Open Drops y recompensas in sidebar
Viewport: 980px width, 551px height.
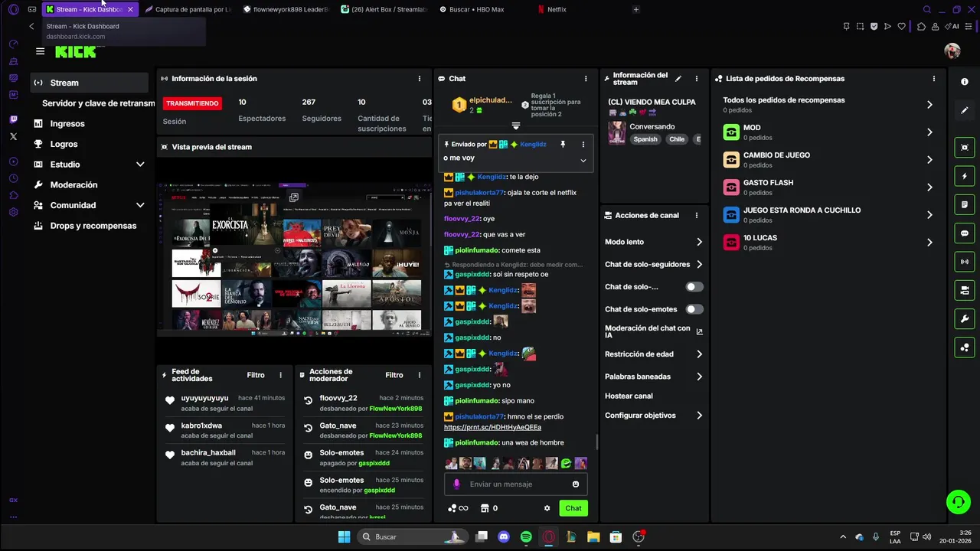tap(90, 226)
